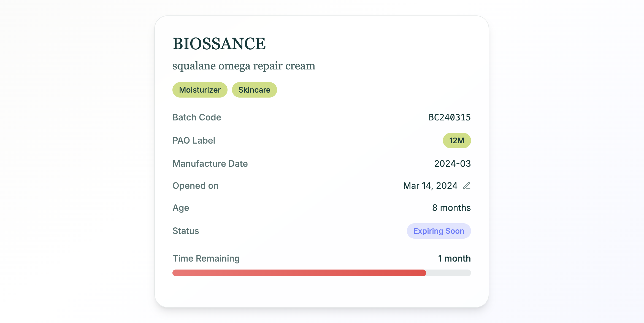Click the Opened on label

pyautogui.click(x=195, y=186)
